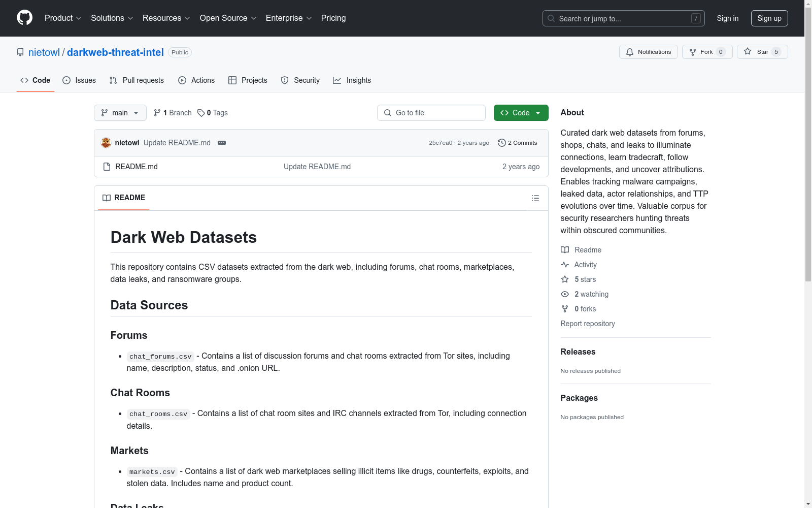812x508 pixels.
Task: Click the Packages heading link
Action: [579, 398]
